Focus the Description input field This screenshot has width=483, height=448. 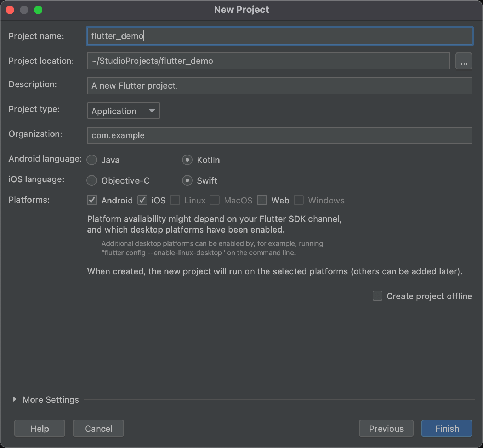pyautogui.click(x=279, y=86)
